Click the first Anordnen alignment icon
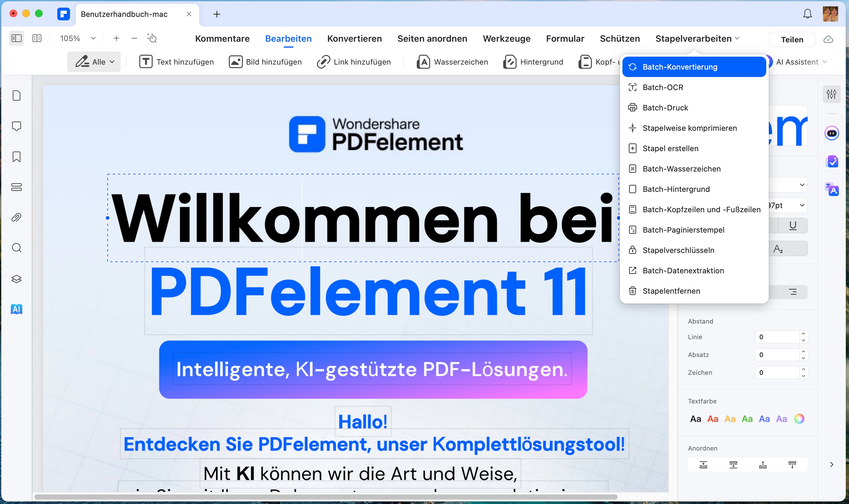Screen dimensions: 849x504 703,465
